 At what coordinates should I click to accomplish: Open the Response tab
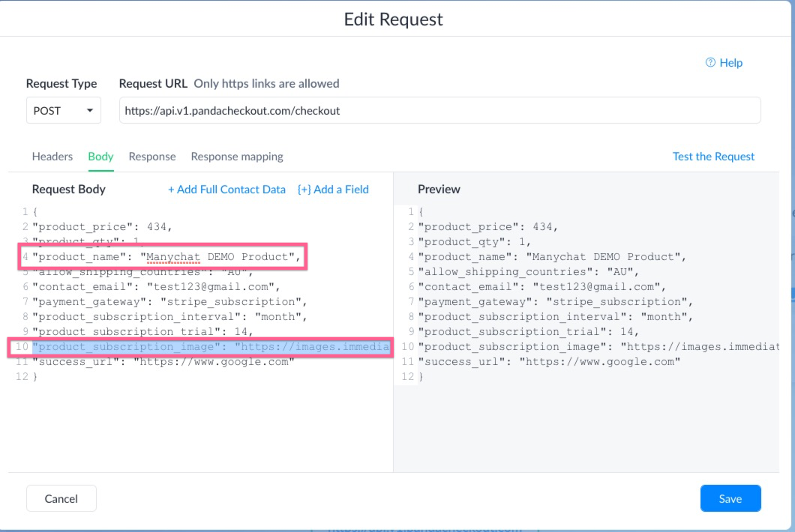pyautogui.click(x=152, y=157)
